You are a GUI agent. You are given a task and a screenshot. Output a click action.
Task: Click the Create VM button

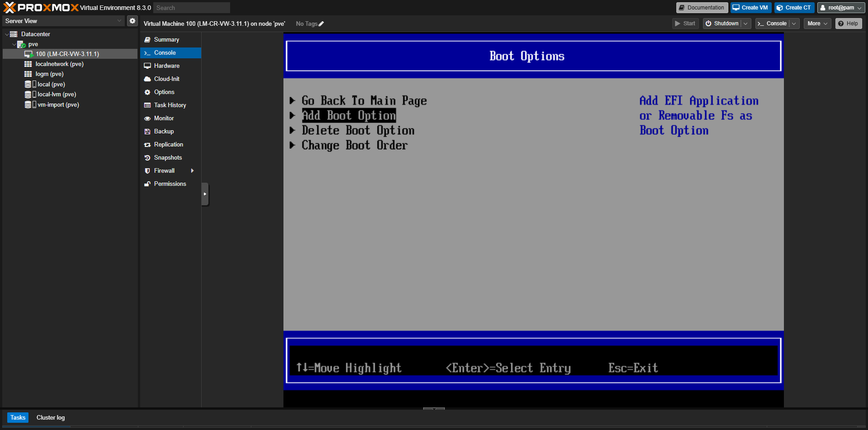coord(750,7)
